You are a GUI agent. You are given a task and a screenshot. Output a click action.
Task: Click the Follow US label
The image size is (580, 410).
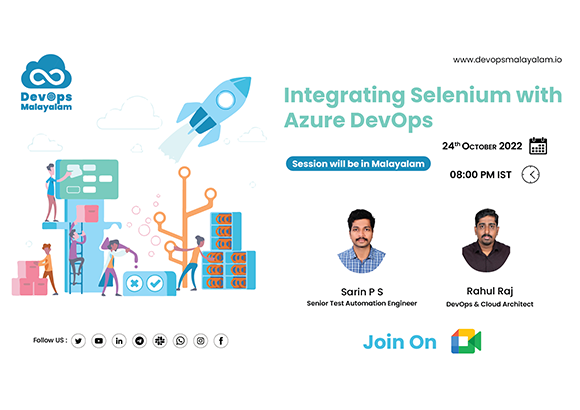click(x=50, y=340)
